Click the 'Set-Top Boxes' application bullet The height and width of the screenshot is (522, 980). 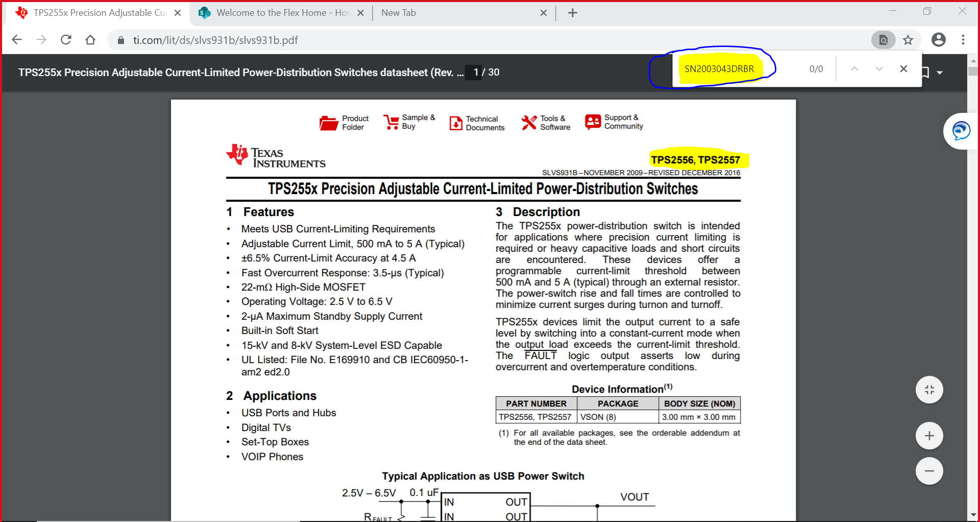(x=275, y=442)
